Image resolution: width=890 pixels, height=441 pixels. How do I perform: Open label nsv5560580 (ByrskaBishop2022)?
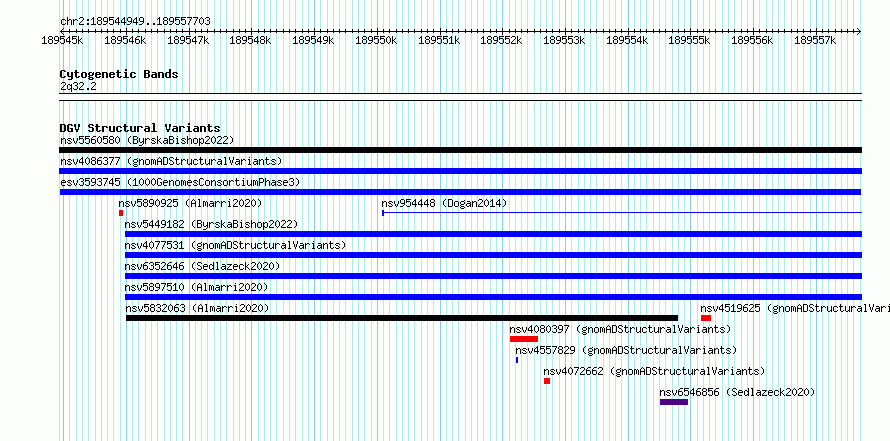(x=147, y=140)
